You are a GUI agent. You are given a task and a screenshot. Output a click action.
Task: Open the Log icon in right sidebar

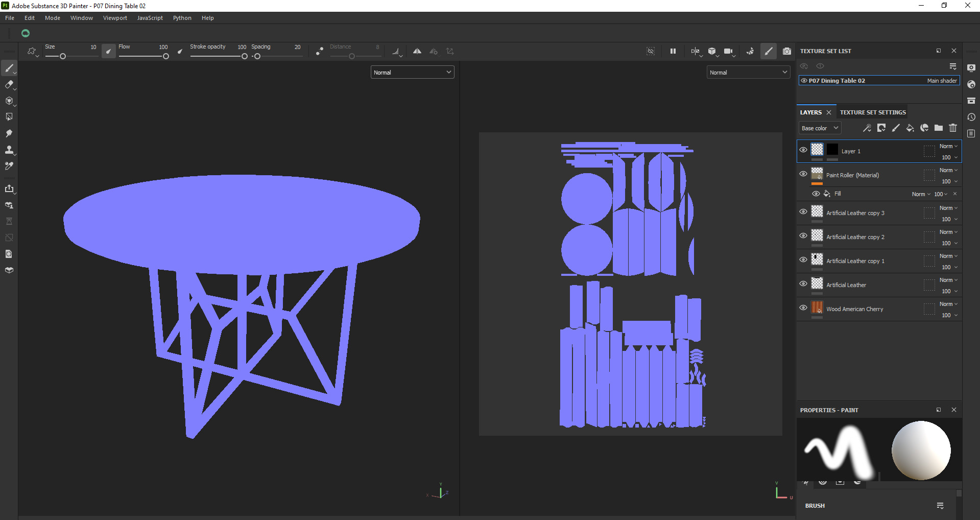(x=971, y=133)
